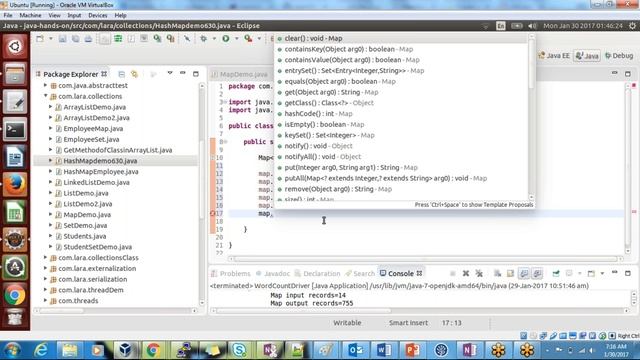Click the Pin Console icon
The height and width of the screenshot is (360, 640).
556,273
